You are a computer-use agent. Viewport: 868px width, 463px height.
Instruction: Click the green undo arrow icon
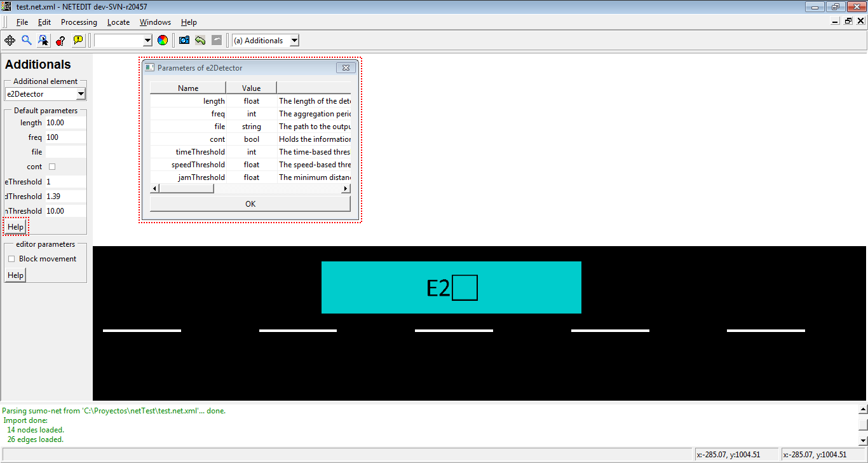tap(200, 40)
